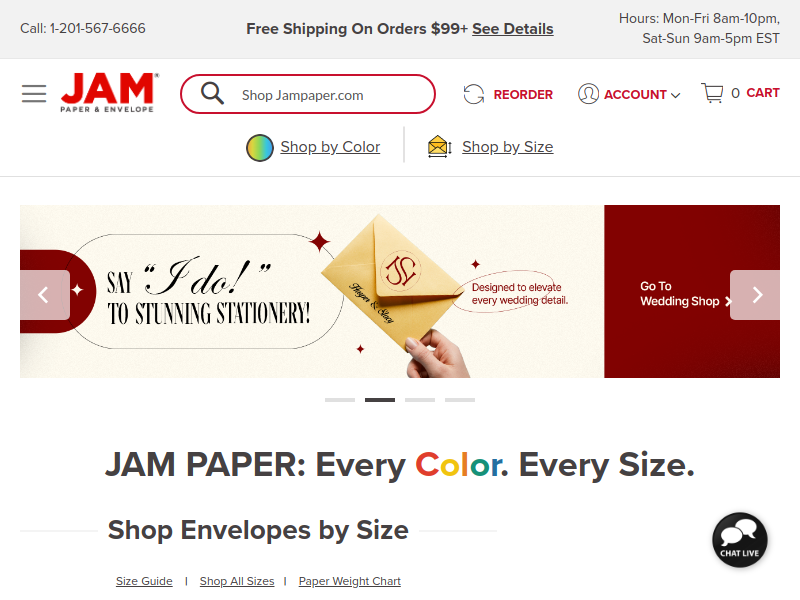The height and width of the screenshot is (600, 800).
Task: Click the magnifying glass search icon
Action: pyautogui.click(x=212, y=94)
